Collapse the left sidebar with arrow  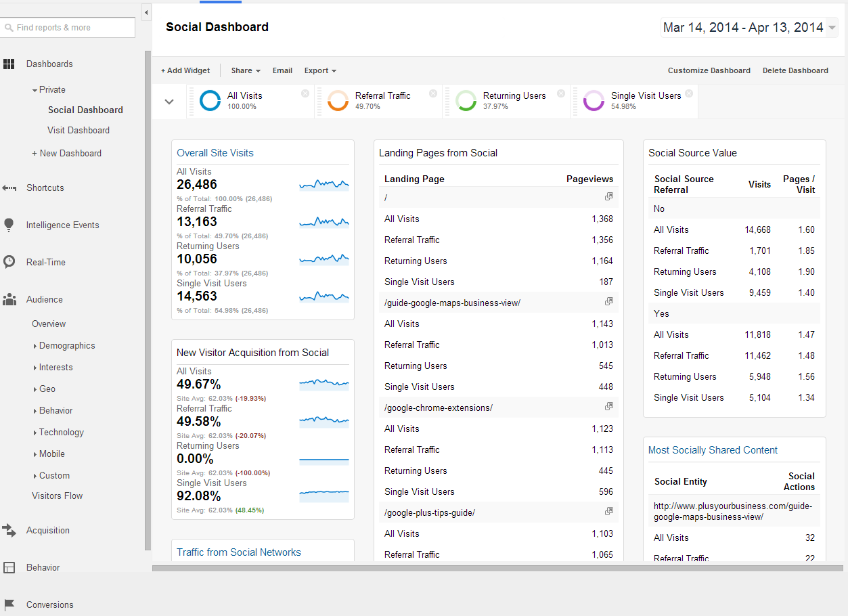click(146, 12)
